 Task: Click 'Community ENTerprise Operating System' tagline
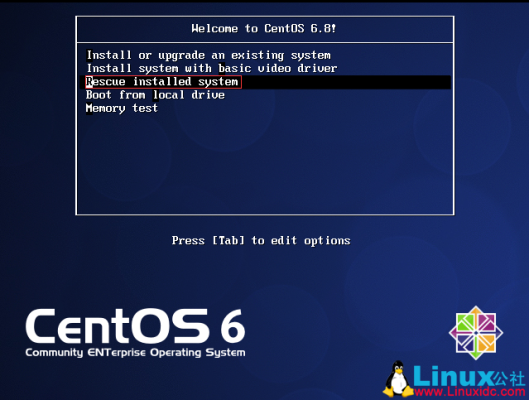tap(135, 353)
